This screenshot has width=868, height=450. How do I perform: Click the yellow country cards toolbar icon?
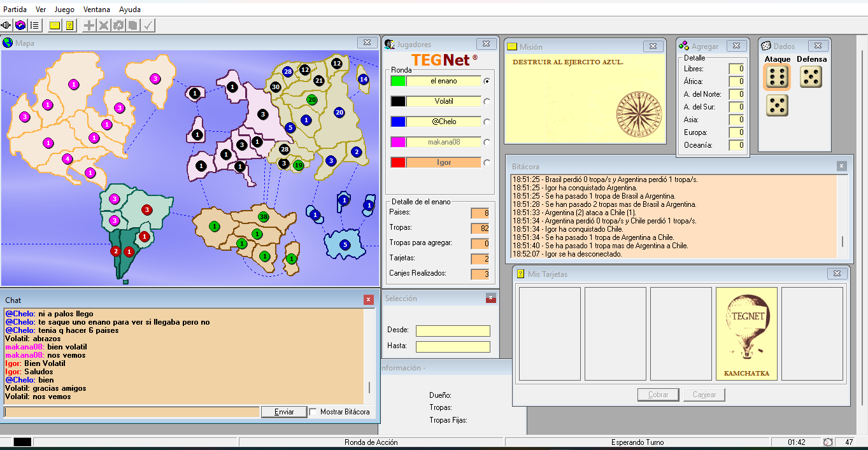tap(69, 25)
